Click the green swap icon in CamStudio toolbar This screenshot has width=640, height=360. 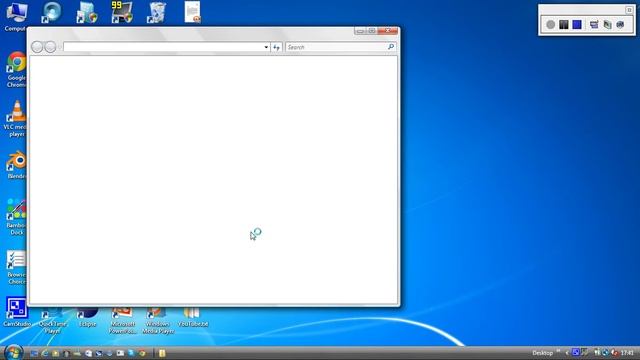point(607,24)
